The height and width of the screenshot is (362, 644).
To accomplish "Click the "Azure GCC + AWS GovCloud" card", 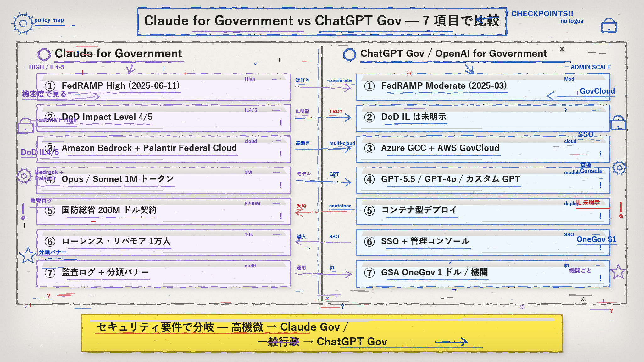I will tap(483, 149).
